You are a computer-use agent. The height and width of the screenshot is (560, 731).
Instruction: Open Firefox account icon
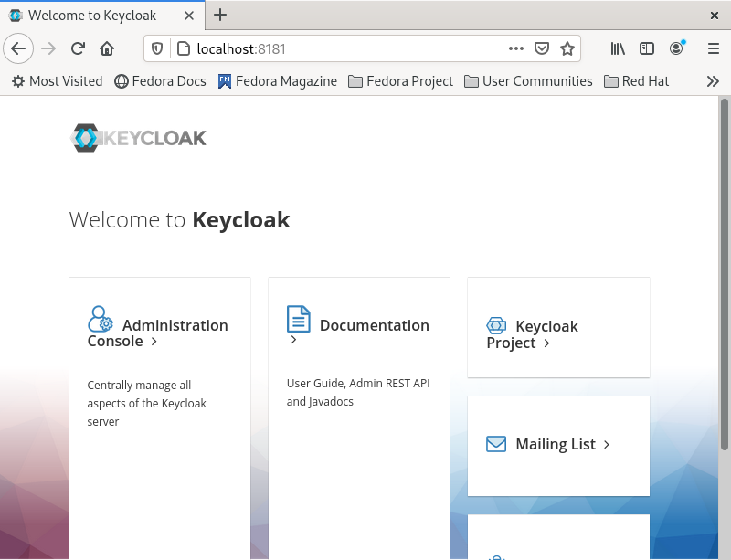[x=676, y=48]
